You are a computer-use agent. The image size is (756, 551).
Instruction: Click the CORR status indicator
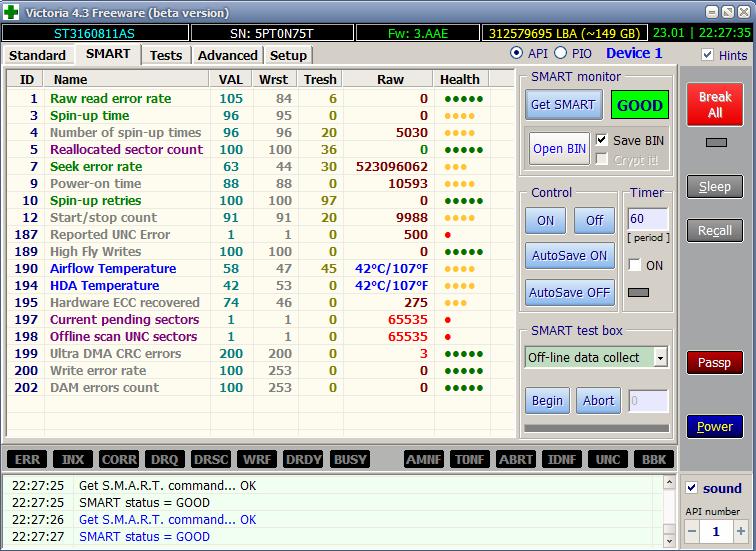pos(119,459)
